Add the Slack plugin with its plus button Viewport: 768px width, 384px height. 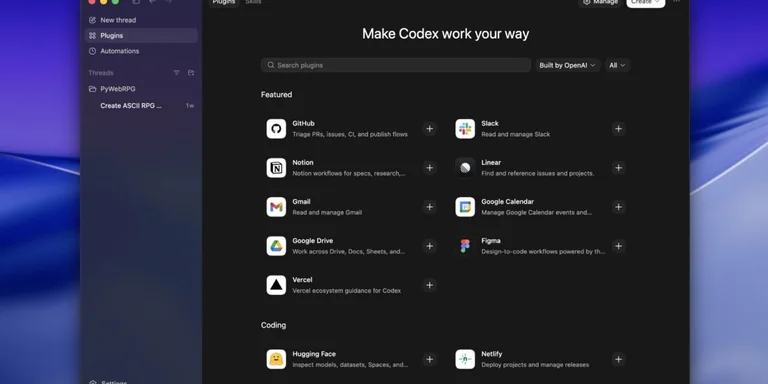click(x=619, y=129)
